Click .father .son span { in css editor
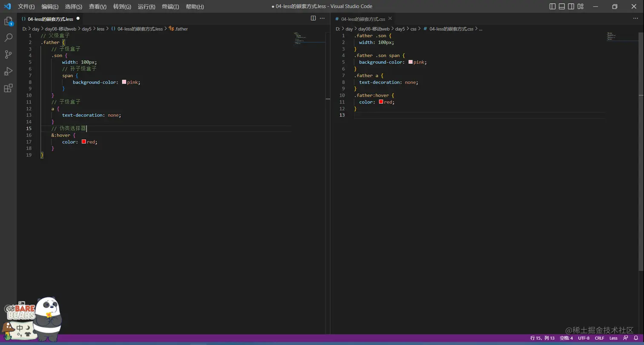 [379, 55]
